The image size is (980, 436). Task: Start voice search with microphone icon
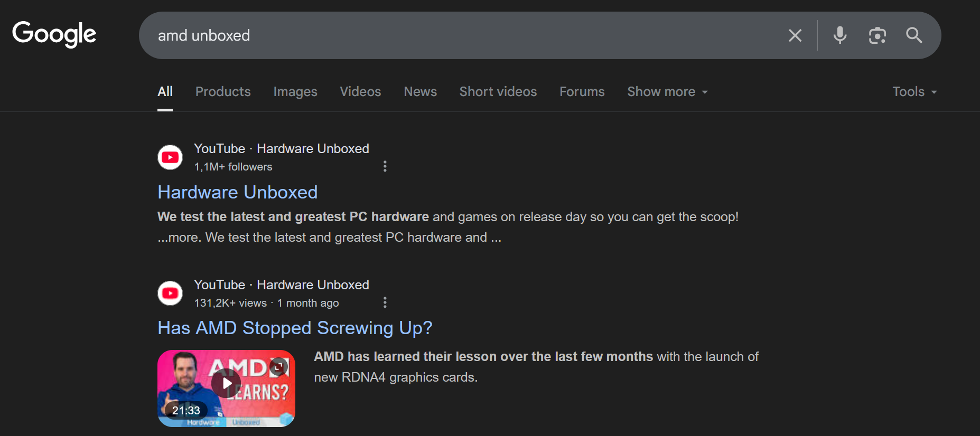pos(840,35)
